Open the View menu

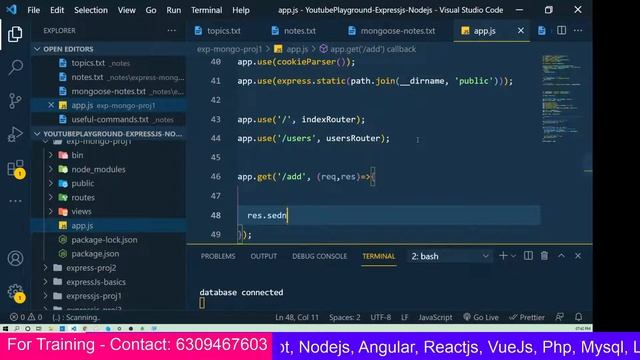(x=127, y=10)
